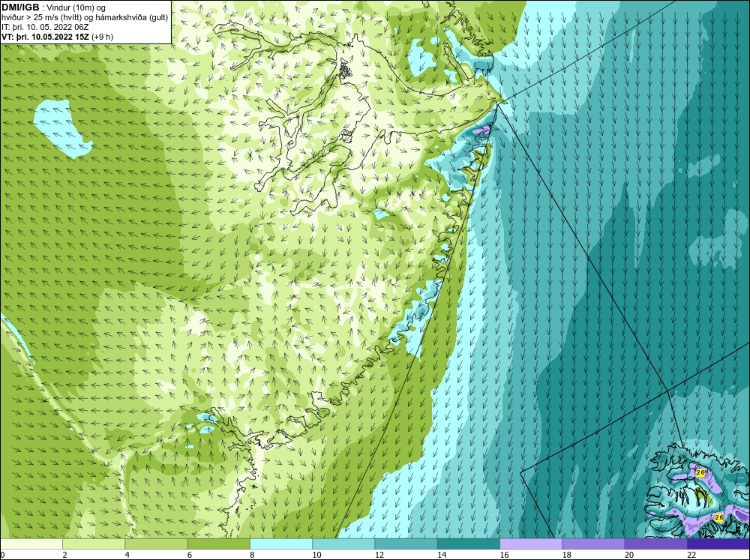Viewport: 750px width, 560px height.
Task: Click the "VT: þri. 10.05.2022 15Z (+9 h)" line
Action: (58, 37)
